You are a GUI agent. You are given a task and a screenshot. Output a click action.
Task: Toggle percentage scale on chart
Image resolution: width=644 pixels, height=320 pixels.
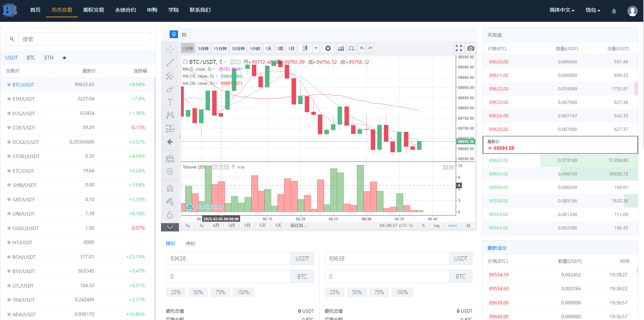[423, 226]
